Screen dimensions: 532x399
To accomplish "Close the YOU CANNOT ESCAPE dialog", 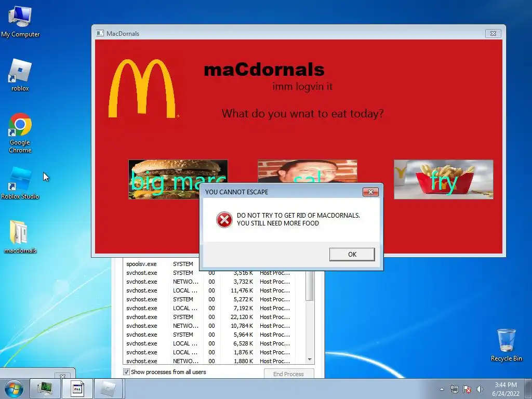I will coord(370,192).
